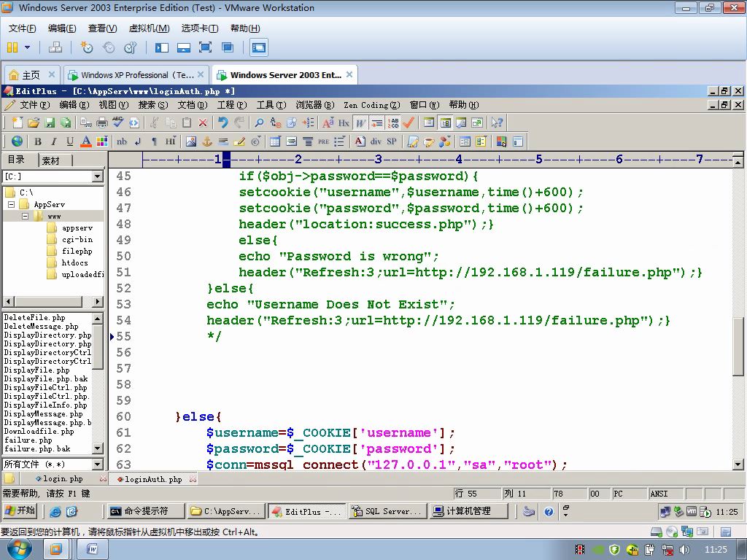Click the 开始 Start button
This screenshot has width=747, height=560.
(x=20, y=511)
